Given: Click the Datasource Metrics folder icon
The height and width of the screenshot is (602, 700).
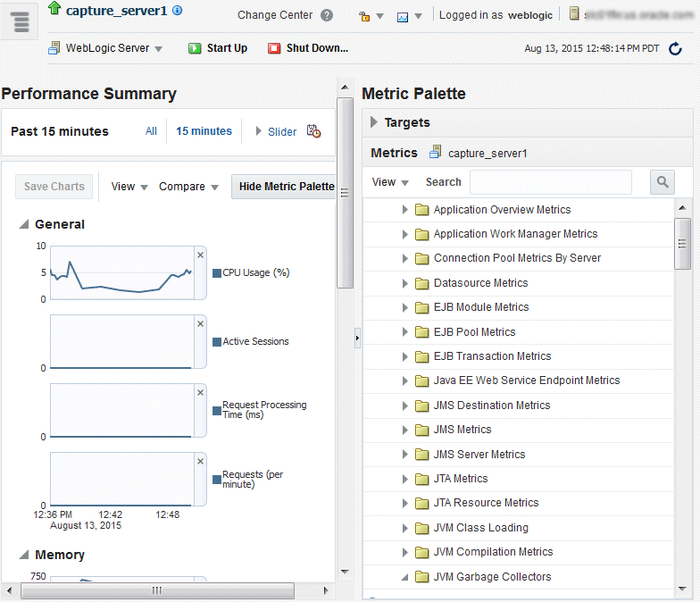Looking at the screenshot, I should tap(421, 283).
